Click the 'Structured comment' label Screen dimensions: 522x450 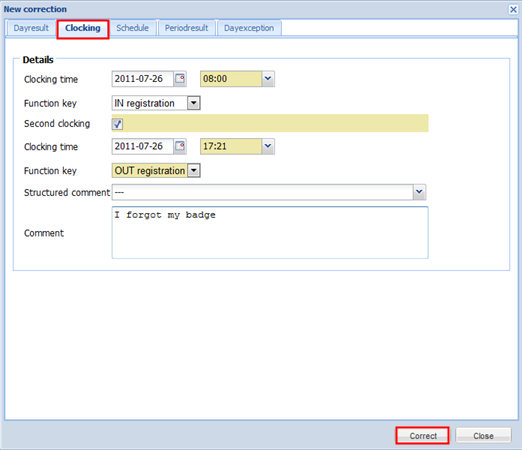[67, 193]
